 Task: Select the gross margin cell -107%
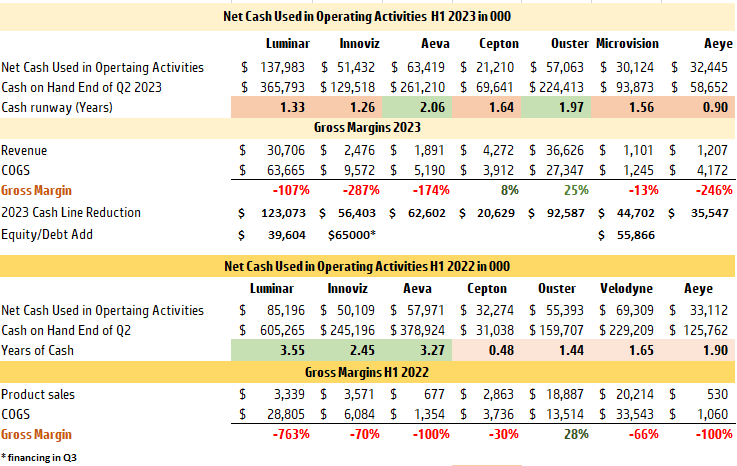tap(291, 190)
